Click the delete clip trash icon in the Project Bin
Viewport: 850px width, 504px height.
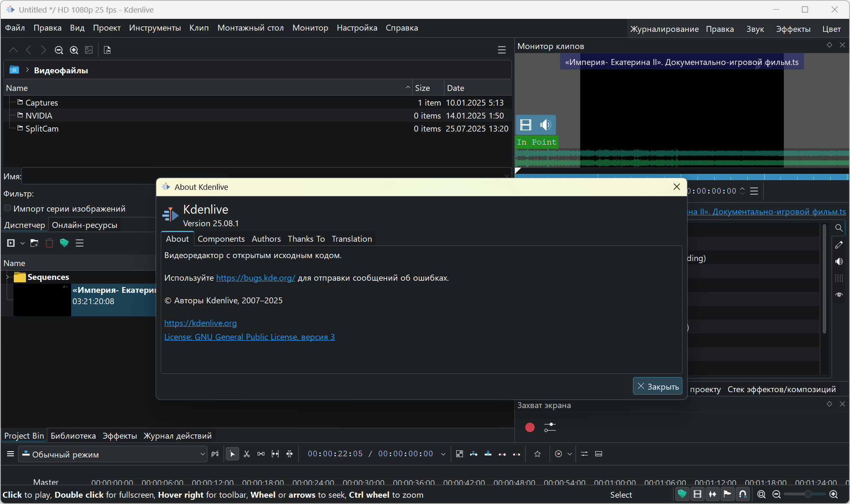[49, 243]
